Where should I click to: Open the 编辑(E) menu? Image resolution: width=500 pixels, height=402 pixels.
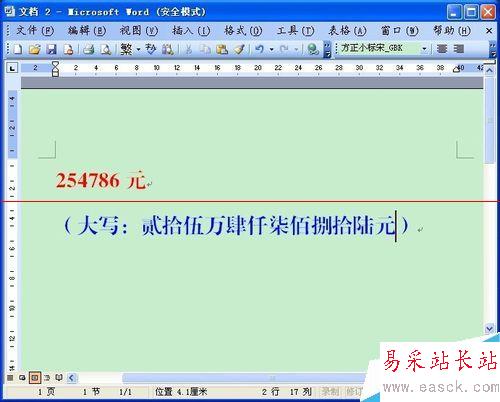pyautogui.click(x=87, y=31)
